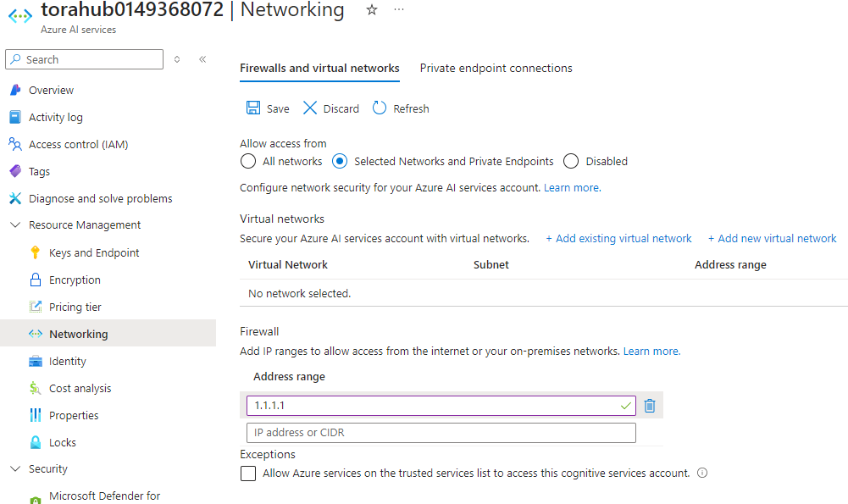Click the No network selected row
The width and height of the screenshot is (848, 504).
click(544, 293)
